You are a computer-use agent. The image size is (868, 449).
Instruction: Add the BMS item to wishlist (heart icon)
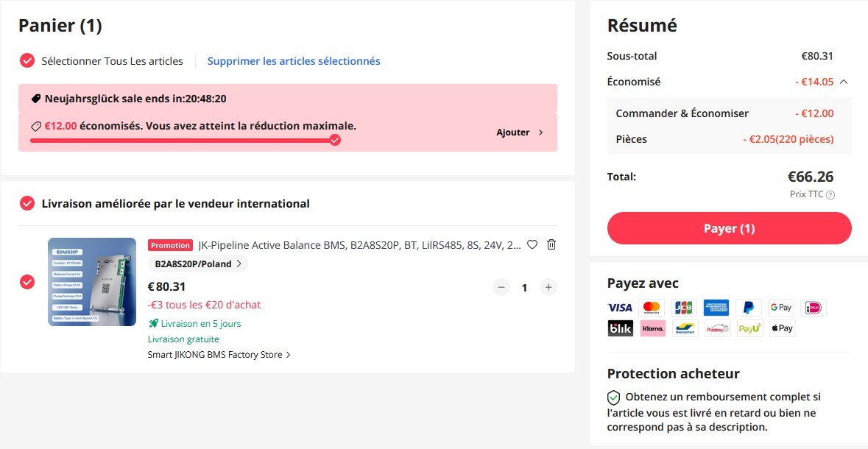click(x=532, y=245)
